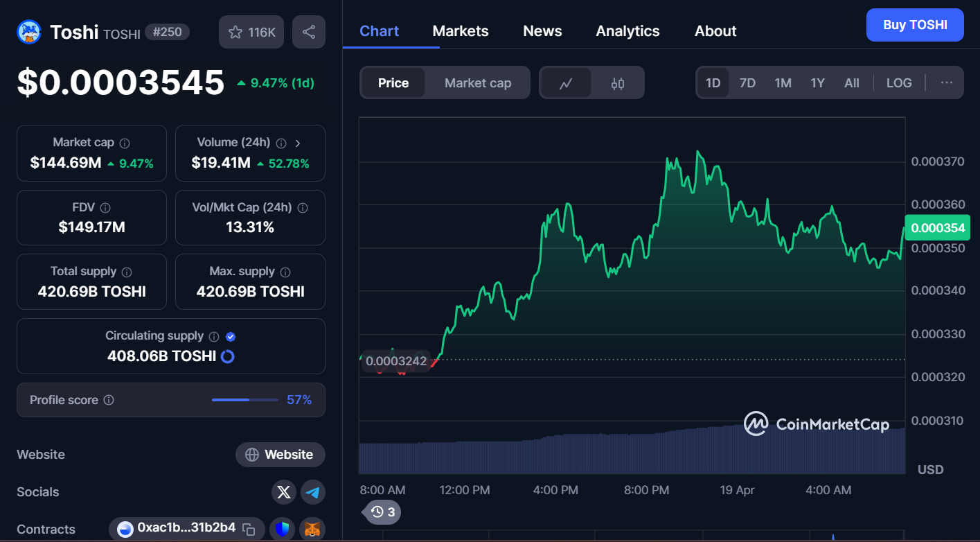Click the 57% profile score value
The image size is (980, 542).
coord(299,400)
